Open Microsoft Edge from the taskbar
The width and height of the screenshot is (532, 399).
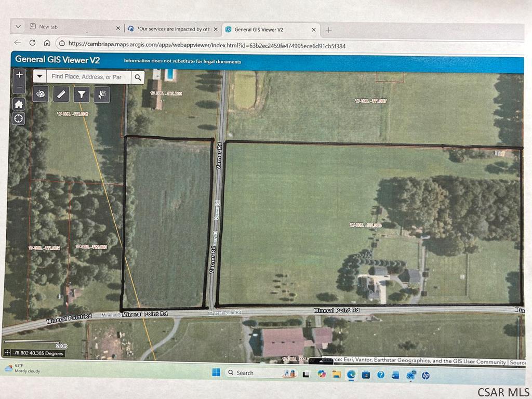tap(351, 375)
